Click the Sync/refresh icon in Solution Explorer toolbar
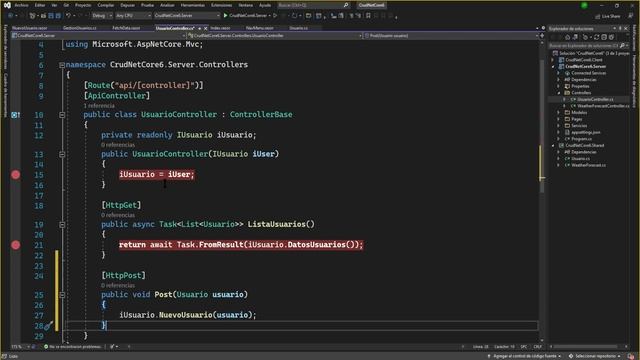 (x=596, y=37)
